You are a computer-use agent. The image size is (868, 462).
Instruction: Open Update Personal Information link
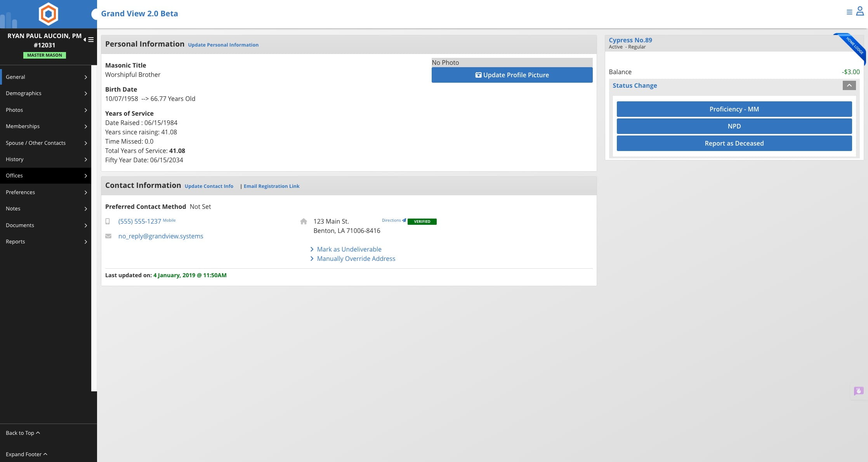click(223, 45)
